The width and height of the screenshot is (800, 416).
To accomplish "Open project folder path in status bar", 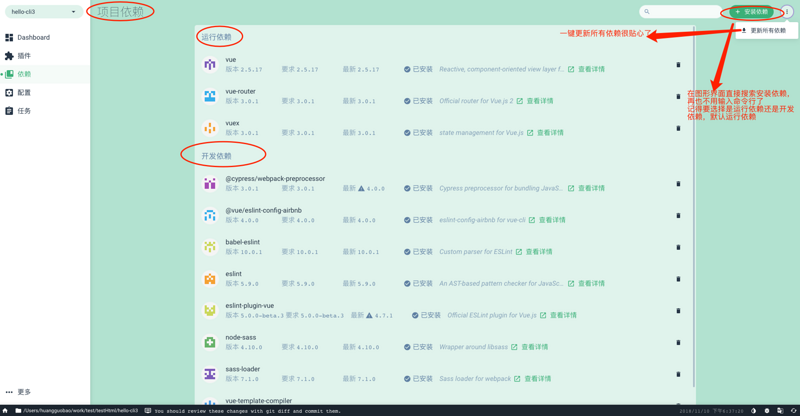I will click(x=77, y=410).
